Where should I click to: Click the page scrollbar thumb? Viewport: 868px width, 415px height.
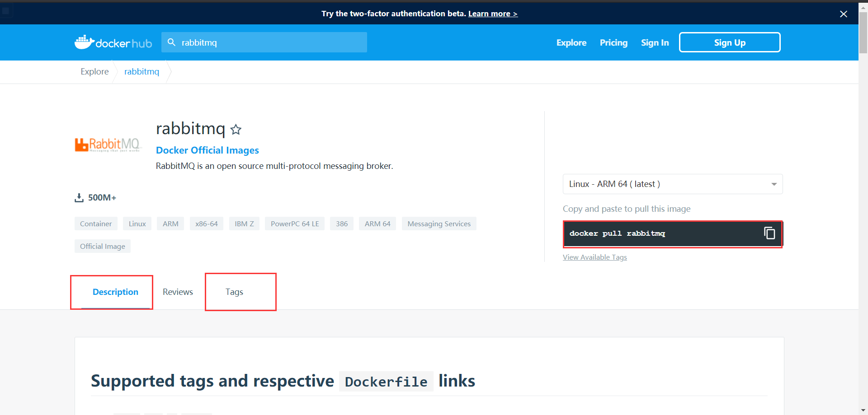point(863,33)
